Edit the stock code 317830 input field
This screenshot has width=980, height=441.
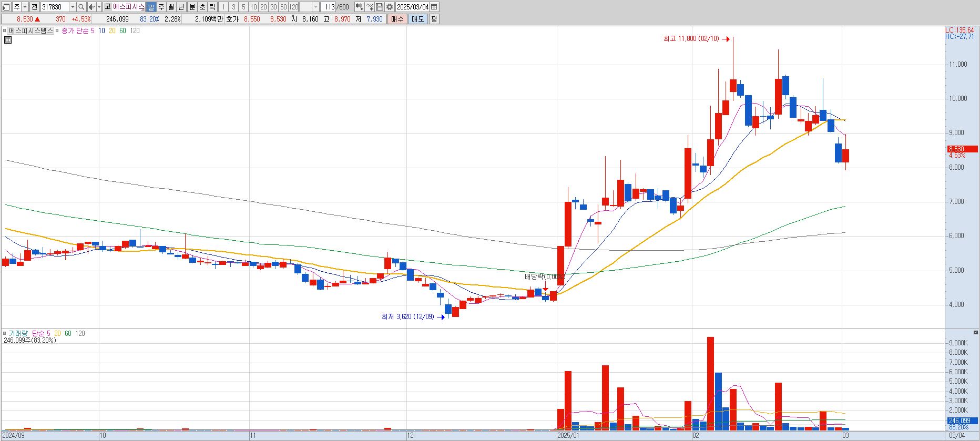coord(55,7)
